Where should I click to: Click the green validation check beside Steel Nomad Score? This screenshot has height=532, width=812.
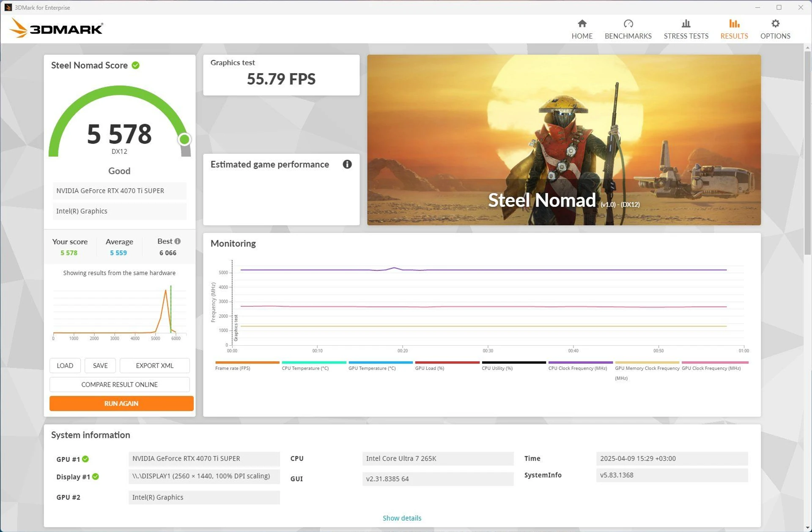click(135, 65)
